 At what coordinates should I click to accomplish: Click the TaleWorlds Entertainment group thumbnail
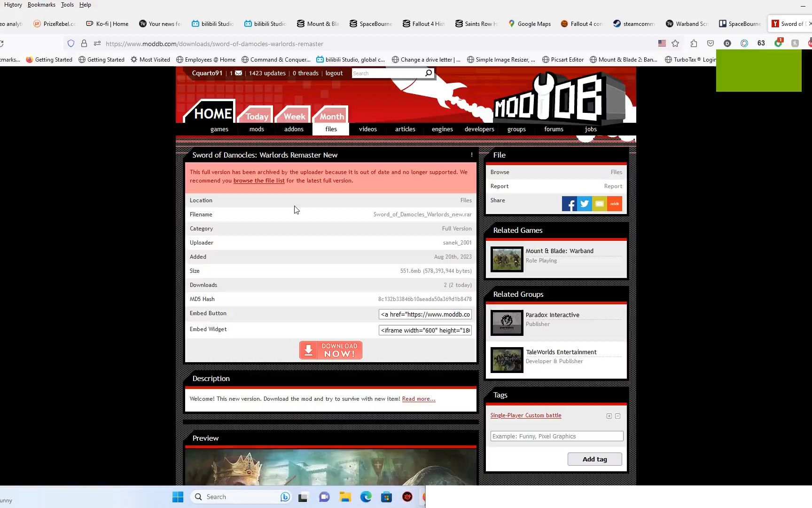coord(507,360)
